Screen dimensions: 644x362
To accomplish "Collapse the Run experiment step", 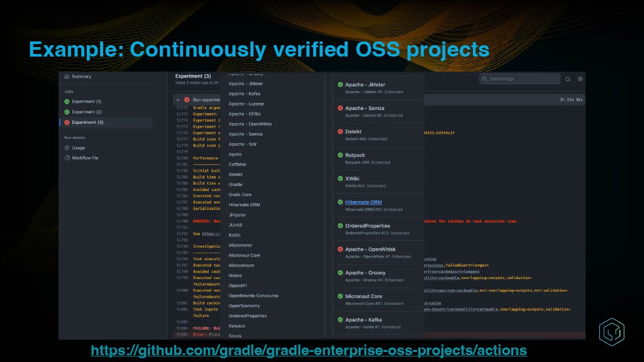I will (178, 100).
